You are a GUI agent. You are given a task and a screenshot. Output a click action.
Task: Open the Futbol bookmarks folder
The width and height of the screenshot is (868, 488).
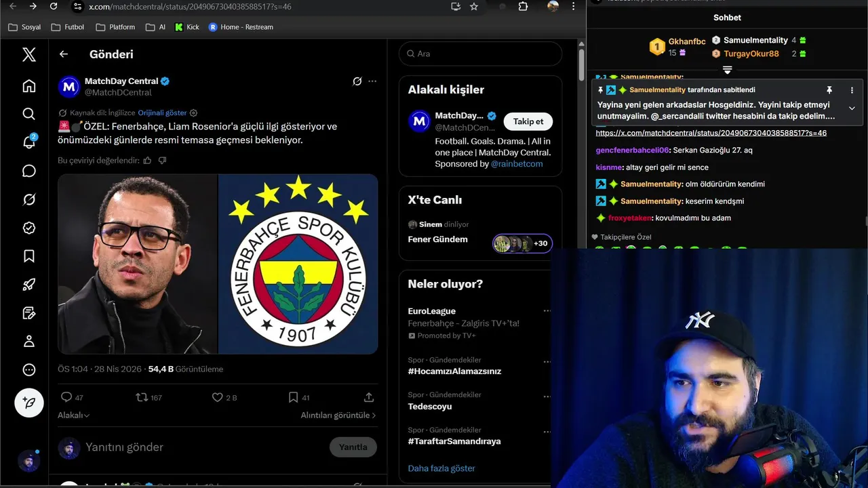(x=68, y=27)
